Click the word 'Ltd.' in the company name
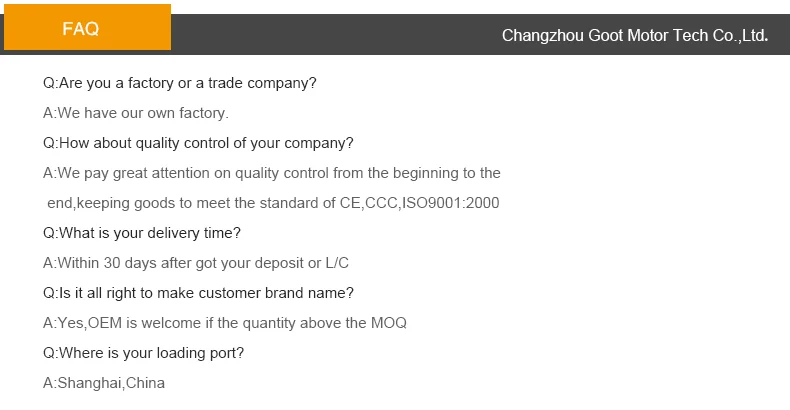790x410 pixels. [755, 35]
